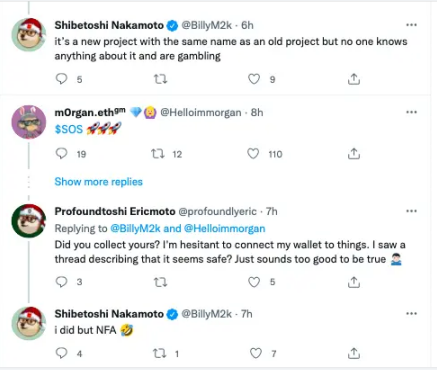Retweet the $SOS rockets tweet
The width and height of the screenshot is (437, 370).
[x=158, y=154]
